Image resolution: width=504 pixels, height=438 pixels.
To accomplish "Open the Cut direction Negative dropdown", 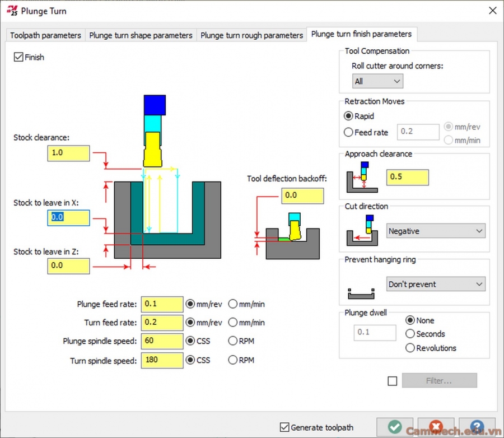I will tap(436, 231).
